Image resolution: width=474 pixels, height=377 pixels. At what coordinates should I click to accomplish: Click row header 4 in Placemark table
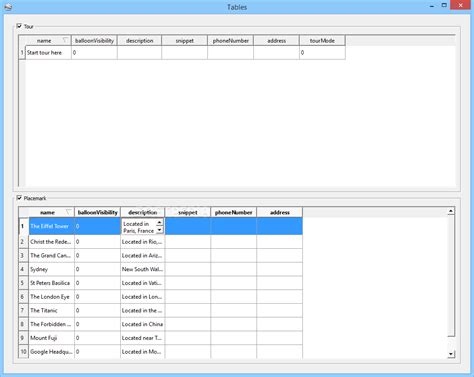tap(23, 269)
